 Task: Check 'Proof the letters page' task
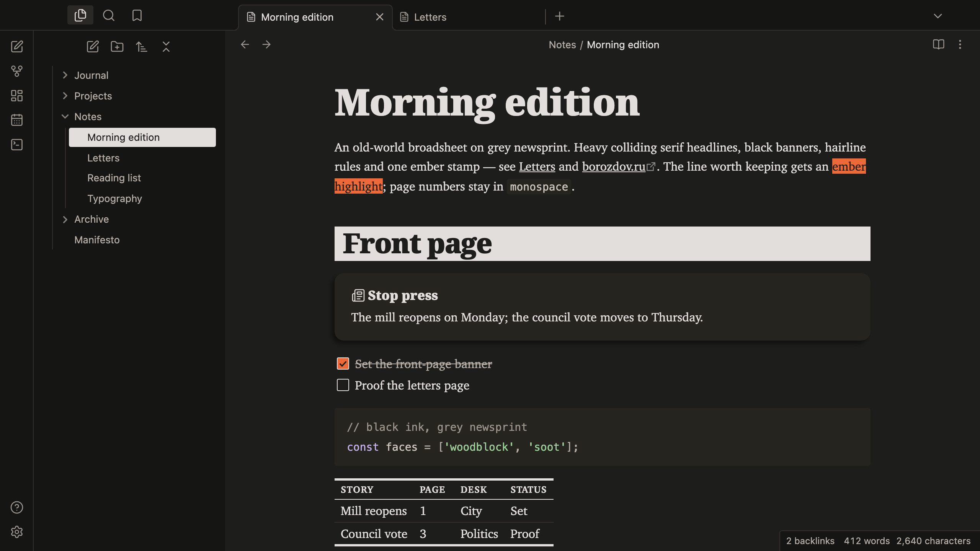[343, 385]
